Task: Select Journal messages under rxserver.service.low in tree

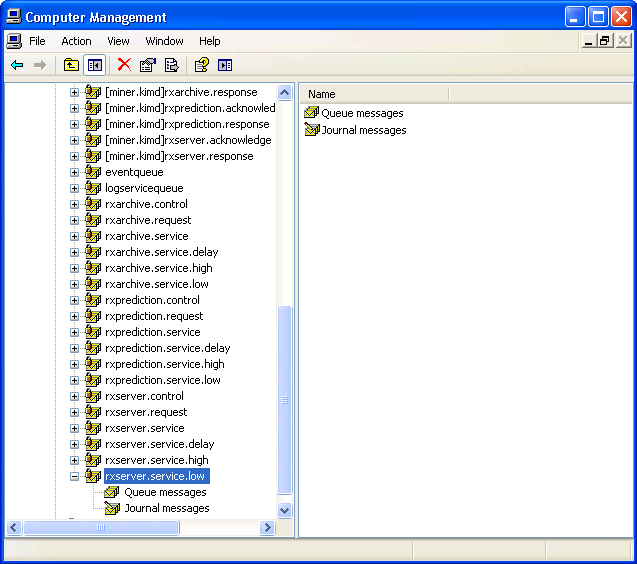Action: [166, 508]
